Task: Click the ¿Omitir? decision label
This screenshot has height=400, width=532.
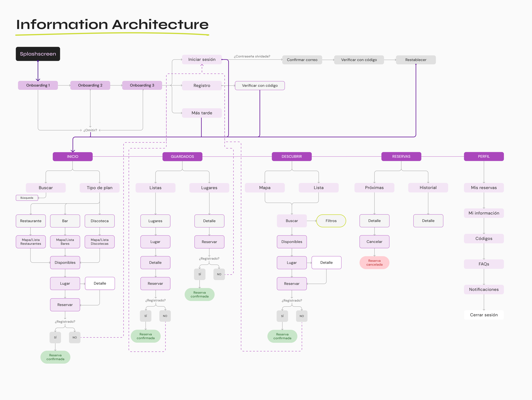Action: pos(90,130)
